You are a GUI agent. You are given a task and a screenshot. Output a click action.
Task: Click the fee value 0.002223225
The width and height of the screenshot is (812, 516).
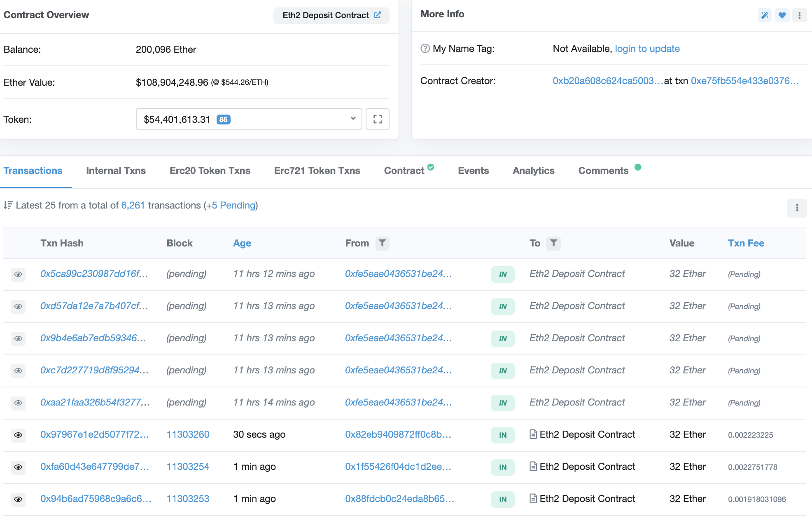coord(750,435)
